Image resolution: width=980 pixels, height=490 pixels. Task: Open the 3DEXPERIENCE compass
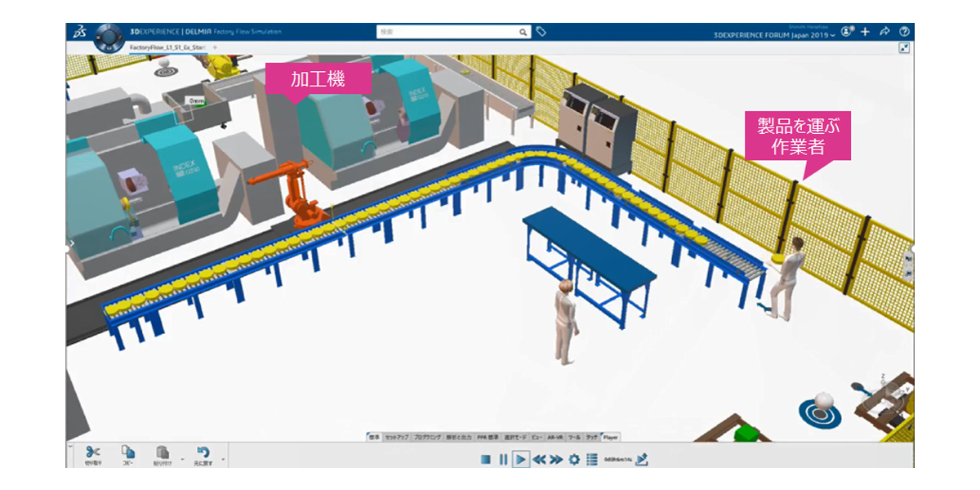(x=108, y=38)
